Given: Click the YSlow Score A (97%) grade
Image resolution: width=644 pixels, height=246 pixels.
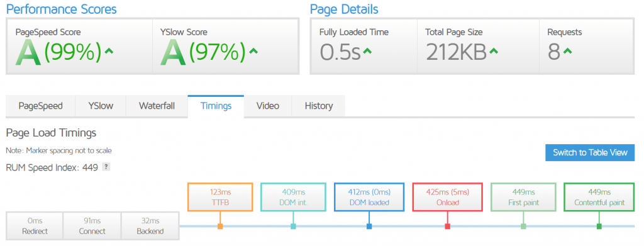Looking at the screenshot, I should pyautogui.click(x=203, y=52).
